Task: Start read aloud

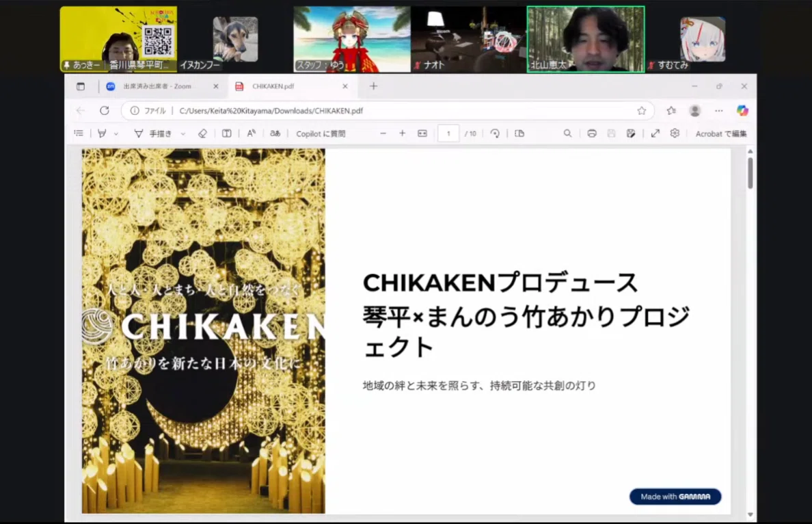Action: [x=251, y=133]
